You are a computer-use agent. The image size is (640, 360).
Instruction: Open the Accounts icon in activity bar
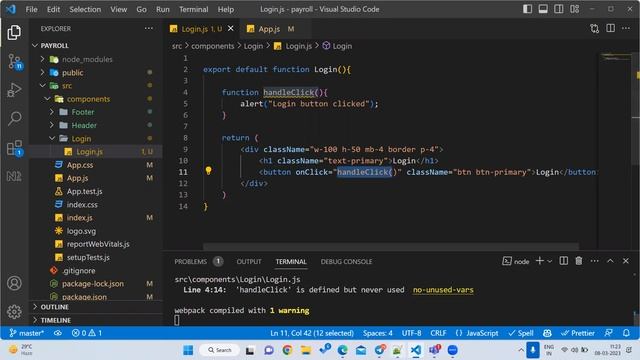[14, 283]
